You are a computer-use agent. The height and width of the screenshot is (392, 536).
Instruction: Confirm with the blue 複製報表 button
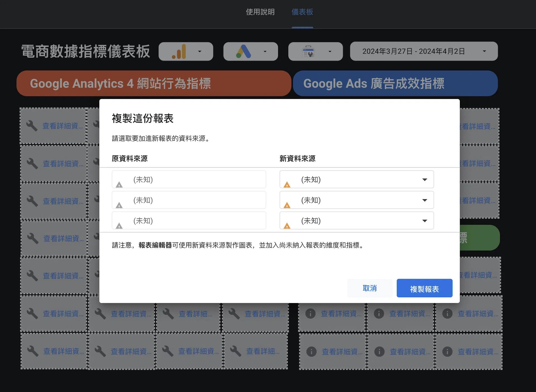[424, 288]
